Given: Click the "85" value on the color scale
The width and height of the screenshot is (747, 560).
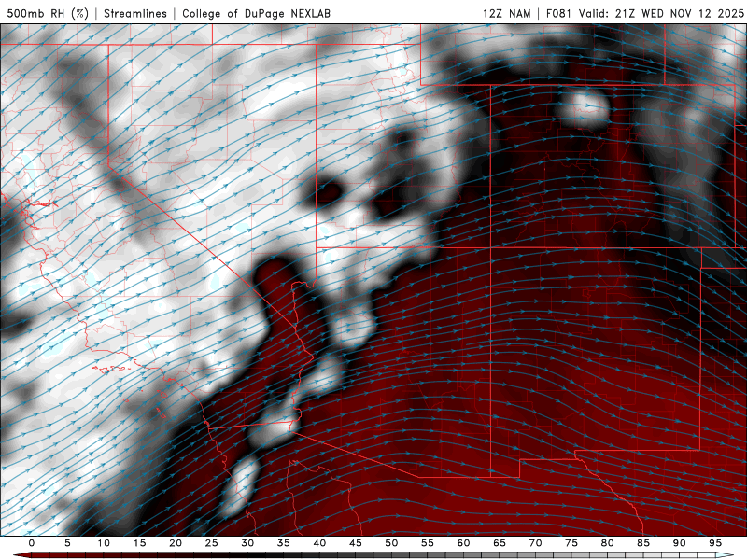Looking at the screenshot, I should pyautogui.click(x=643, y=543).
